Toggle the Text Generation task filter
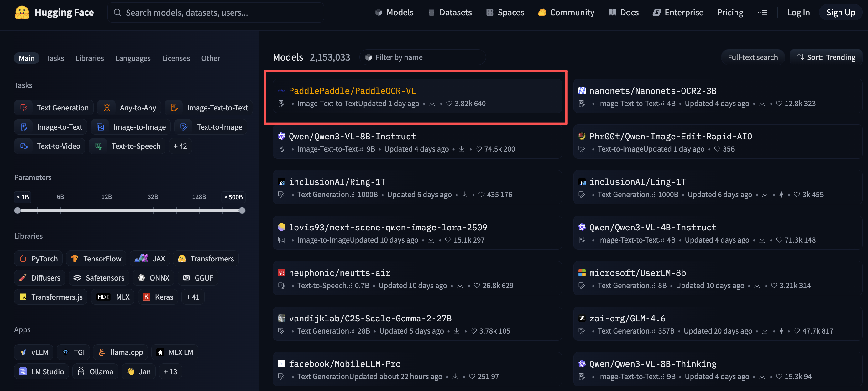The height and width of the screenshot is (391, 868). click(x=54, y=108)
